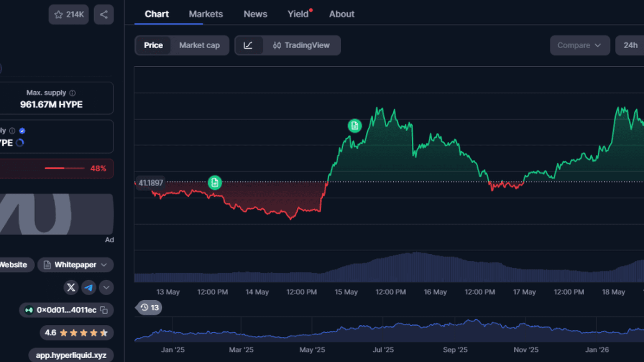Select the Market cap chart toggle
The width and height of the screenshot is (644, 362).
point(199,45)
